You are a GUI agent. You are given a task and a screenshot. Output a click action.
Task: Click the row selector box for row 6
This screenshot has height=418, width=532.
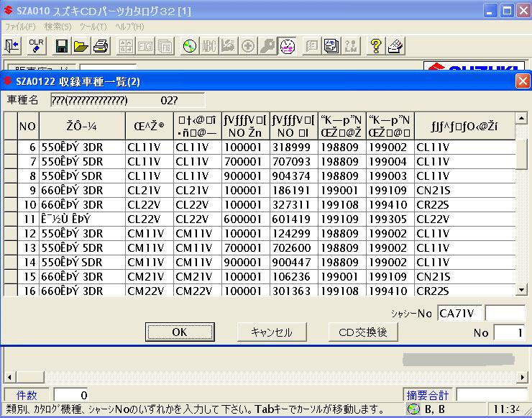(x=11, y=147)
